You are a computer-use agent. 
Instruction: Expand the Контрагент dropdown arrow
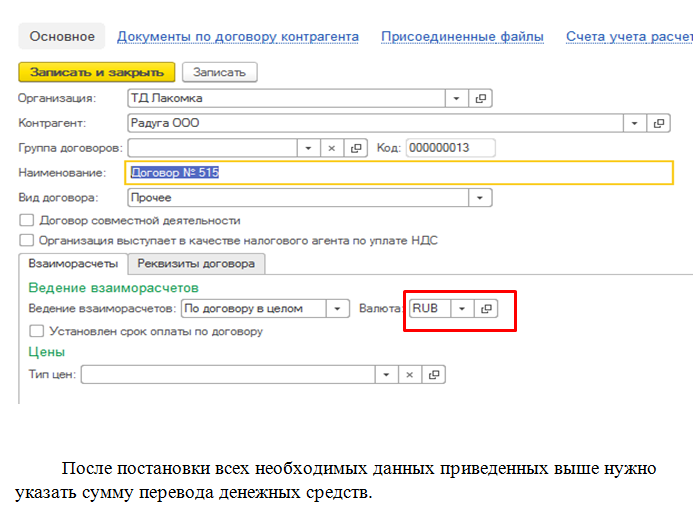coord(634,123)
